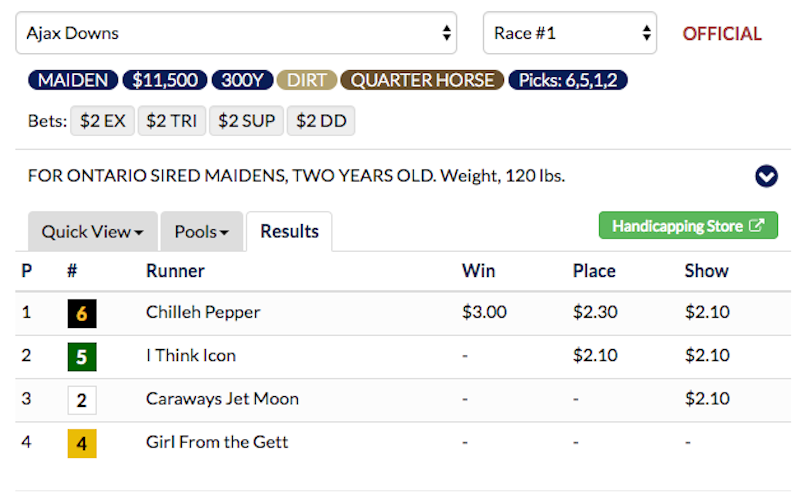Open the Race #1 selector dropdown

tap(569, 33)
